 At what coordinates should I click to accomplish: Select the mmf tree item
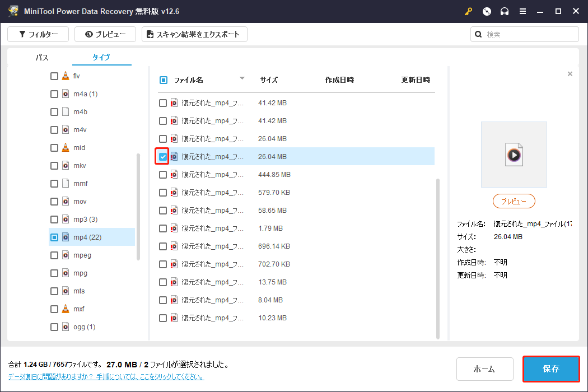coord(80,184)
